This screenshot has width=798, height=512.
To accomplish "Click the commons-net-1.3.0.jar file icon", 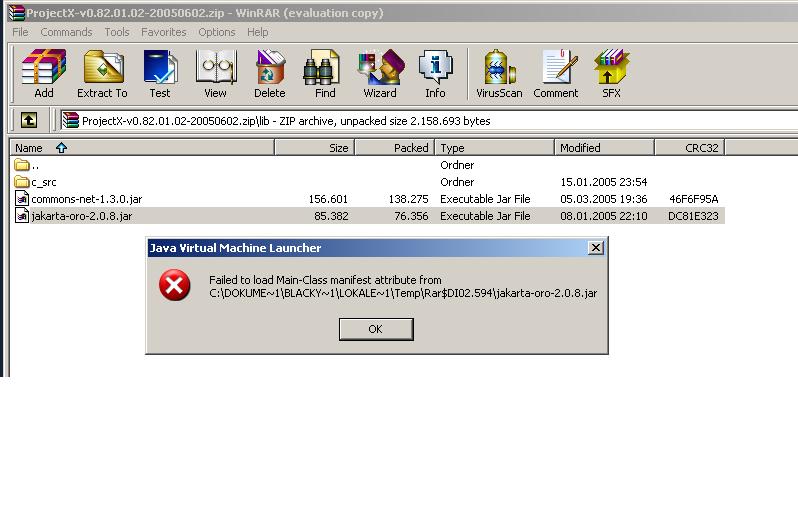I will 22,199.
